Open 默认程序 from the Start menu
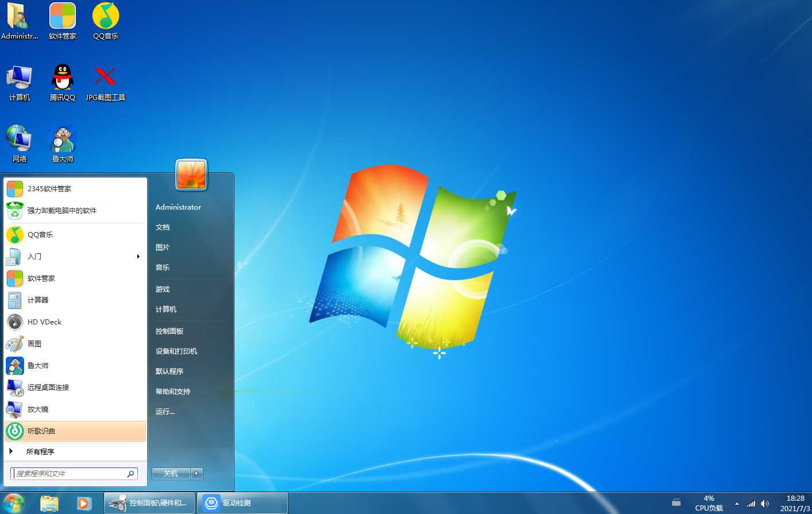Image resolution: width=812 pixels, height=514 pixels. tap(170, 372)
